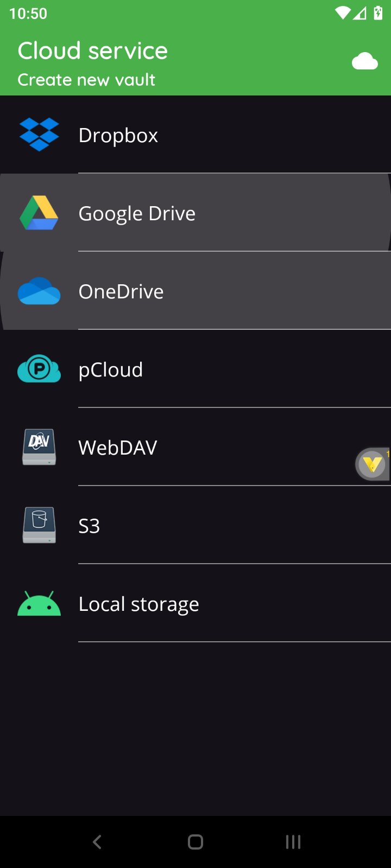Choose the WebDAV label
Image resolution: width=391 pixels, height=868 pixels.
tap(118, 448)
